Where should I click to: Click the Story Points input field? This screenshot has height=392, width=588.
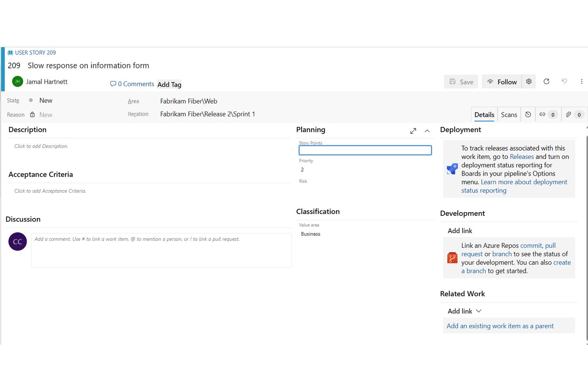coord(365,150)
